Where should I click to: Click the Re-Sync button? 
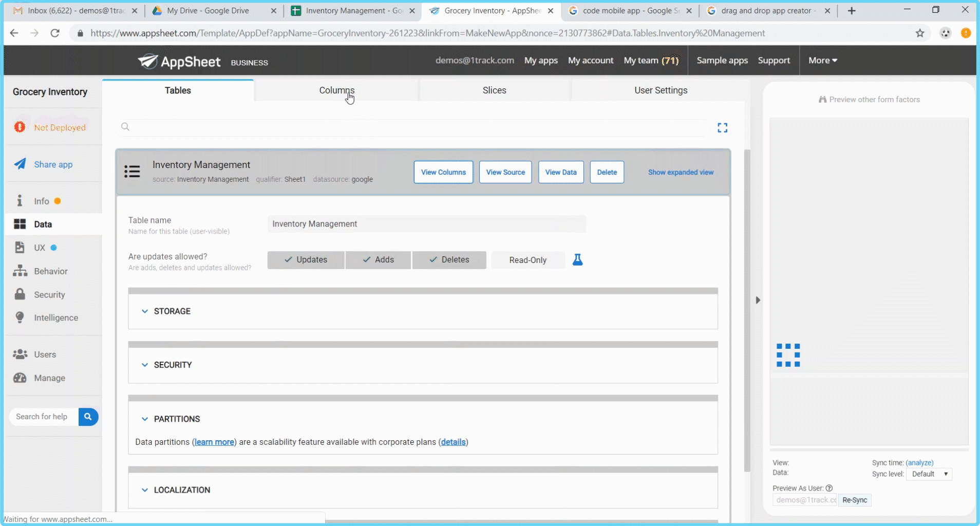point(855,500)
